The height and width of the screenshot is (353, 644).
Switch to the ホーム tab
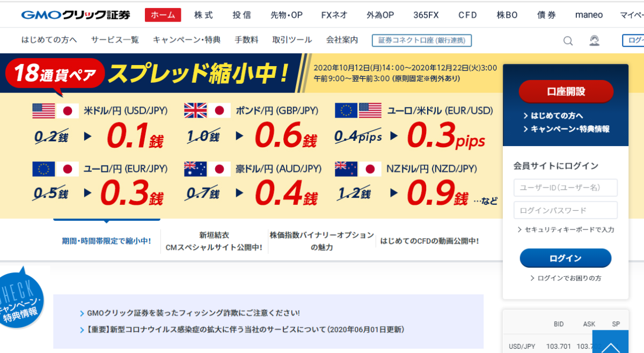click(x=163, y=15)
